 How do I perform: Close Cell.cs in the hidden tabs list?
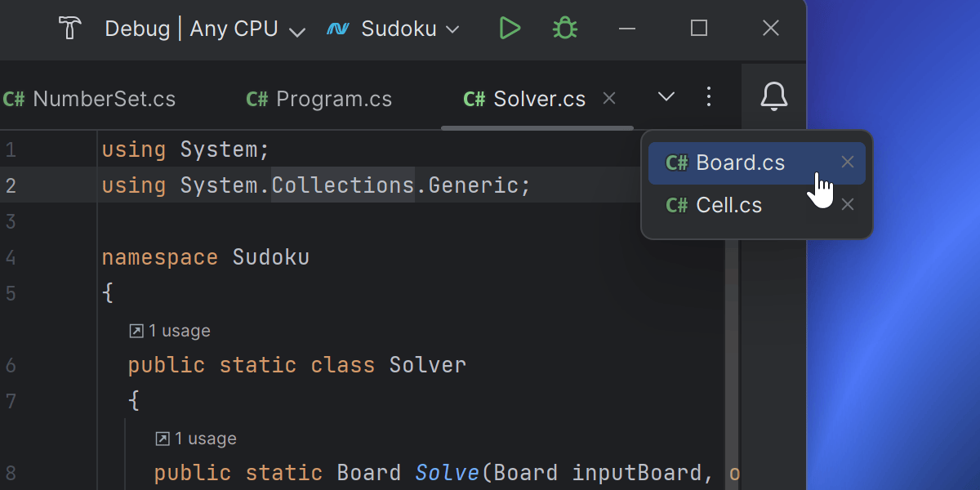(x=848, y=204)
